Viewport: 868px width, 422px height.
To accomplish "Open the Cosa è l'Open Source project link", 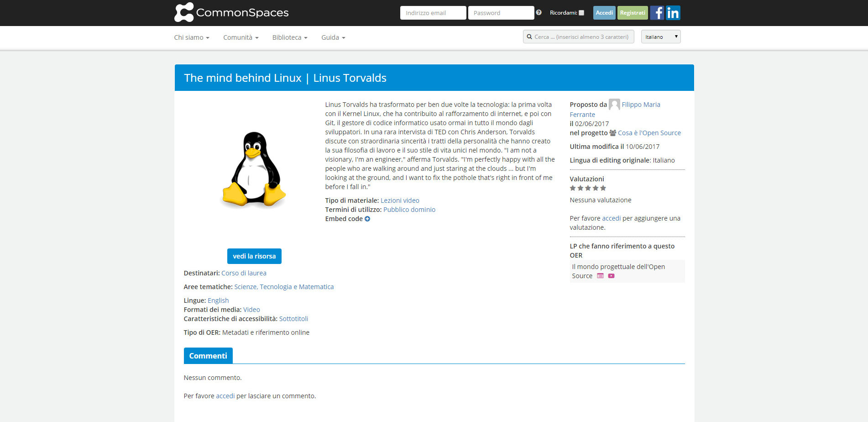I will point(649,133).
